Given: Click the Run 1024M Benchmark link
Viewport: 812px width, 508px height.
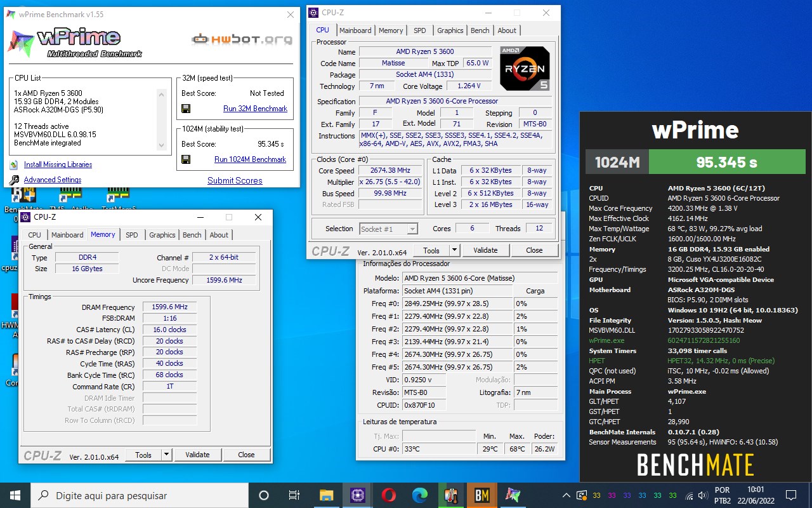Looking at the screenshot, I should 250,159.
